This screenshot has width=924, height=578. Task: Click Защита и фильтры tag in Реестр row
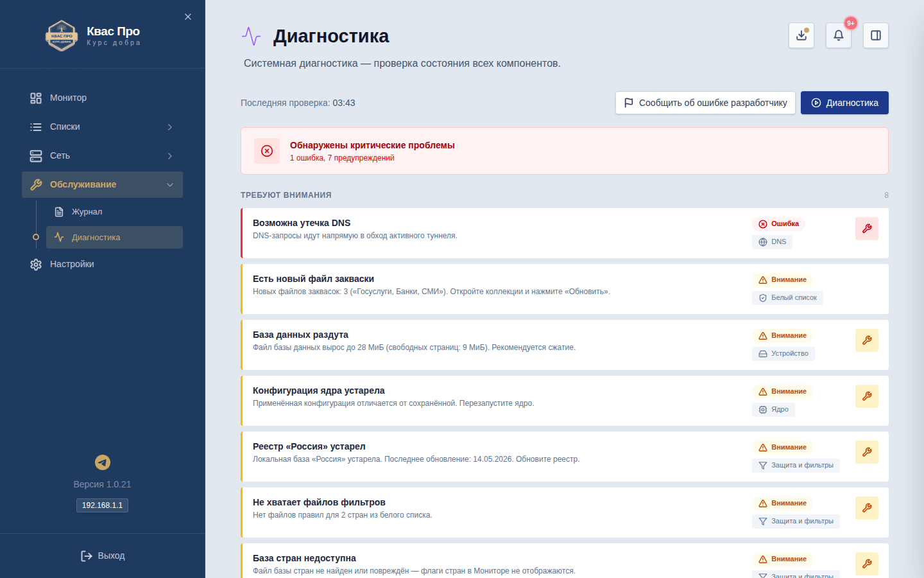(796, 466)
